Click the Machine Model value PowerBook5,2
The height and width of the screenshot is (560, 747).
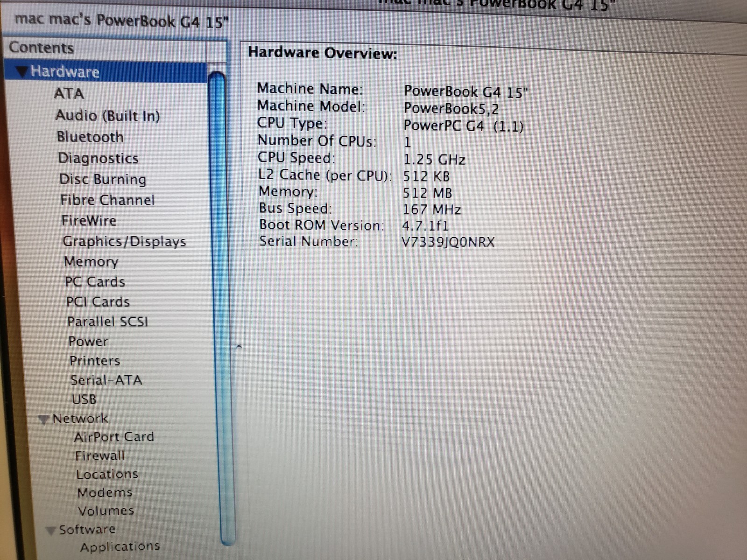pos(451,109)
